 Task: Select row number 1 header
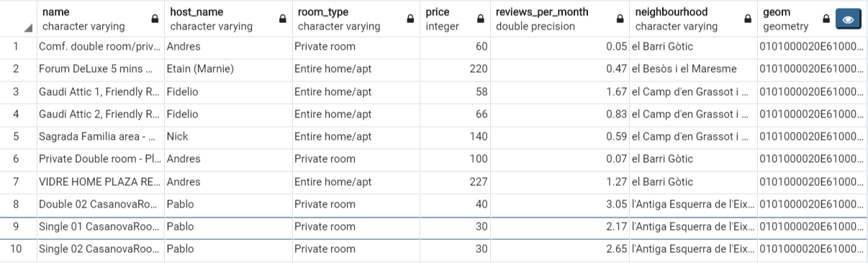pyautogui.click(x=18, y=47)
